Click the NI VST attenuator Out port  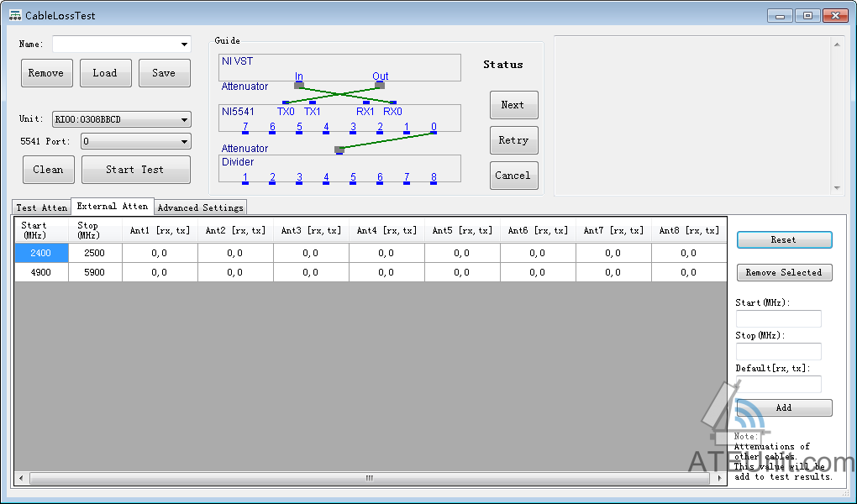point(380,85)
